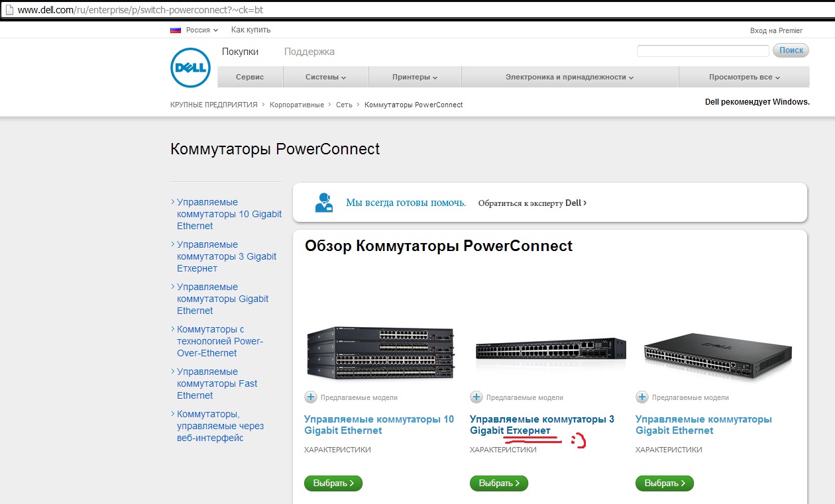Open the Вход на Premier link

click(x=776, y=30)
